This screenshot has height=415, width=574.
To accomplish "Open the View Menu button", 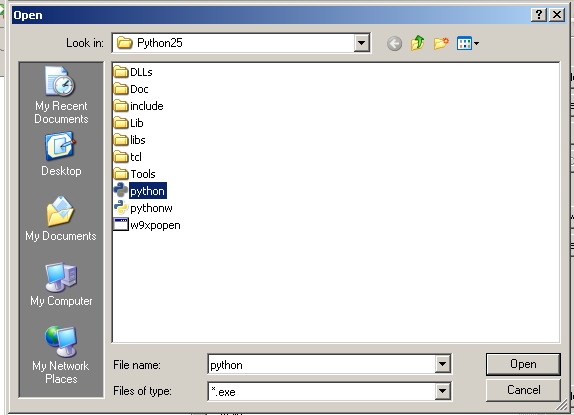I will 468,44.
